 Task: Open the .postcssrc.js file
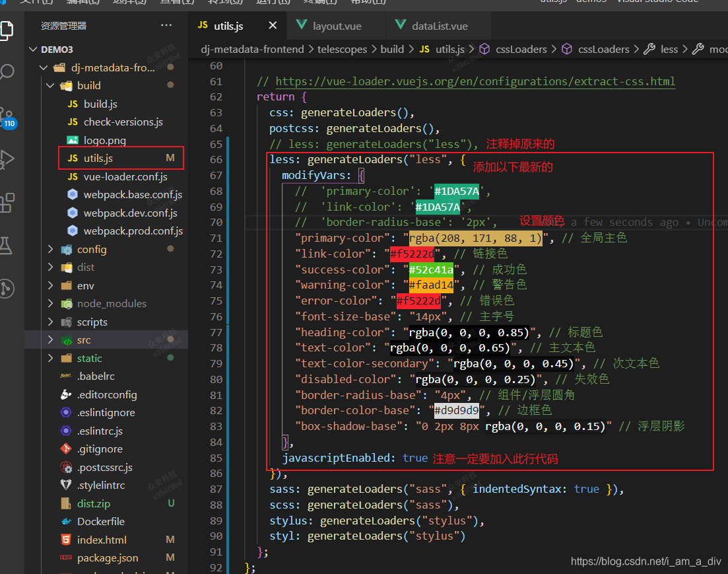pos(104,467)
